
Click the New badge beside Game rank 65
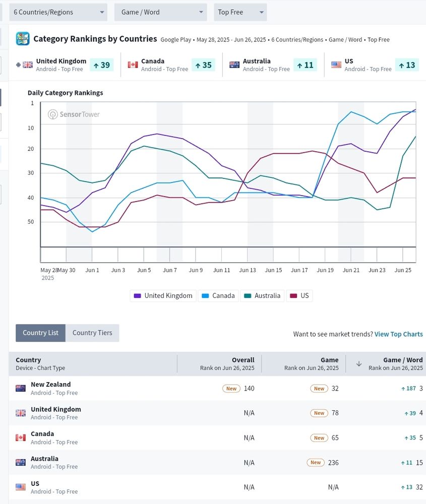(319, 438)
